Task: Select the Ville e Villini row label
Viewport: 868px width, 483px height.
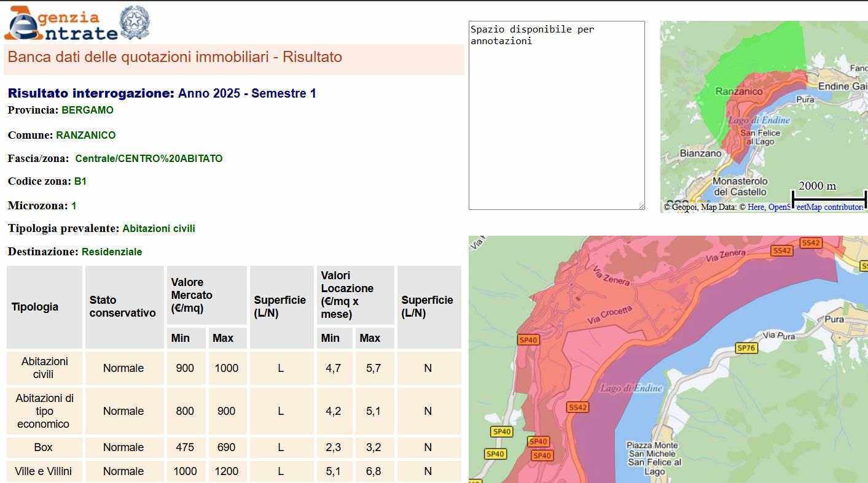Action: click(x=44, y=471)
